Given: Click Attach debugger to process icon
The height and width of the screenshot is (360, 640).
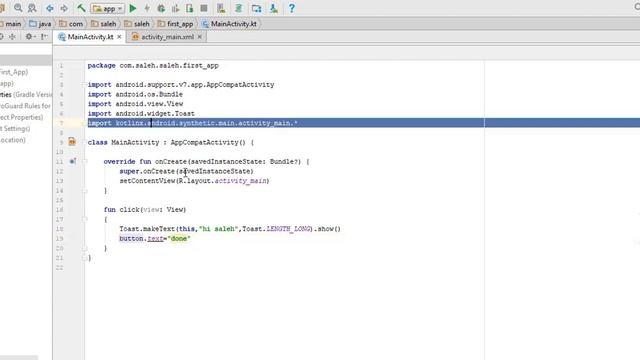Looking at the screenshot, I should [x=190, y=8].
